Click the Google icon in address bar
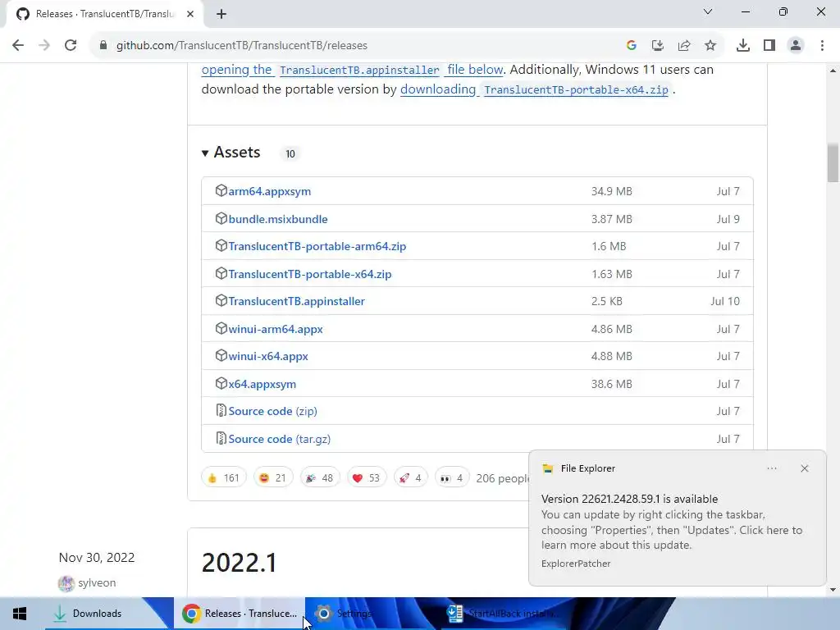The width and height of the screenshot is (840, 630). click(x=632, y=46)
